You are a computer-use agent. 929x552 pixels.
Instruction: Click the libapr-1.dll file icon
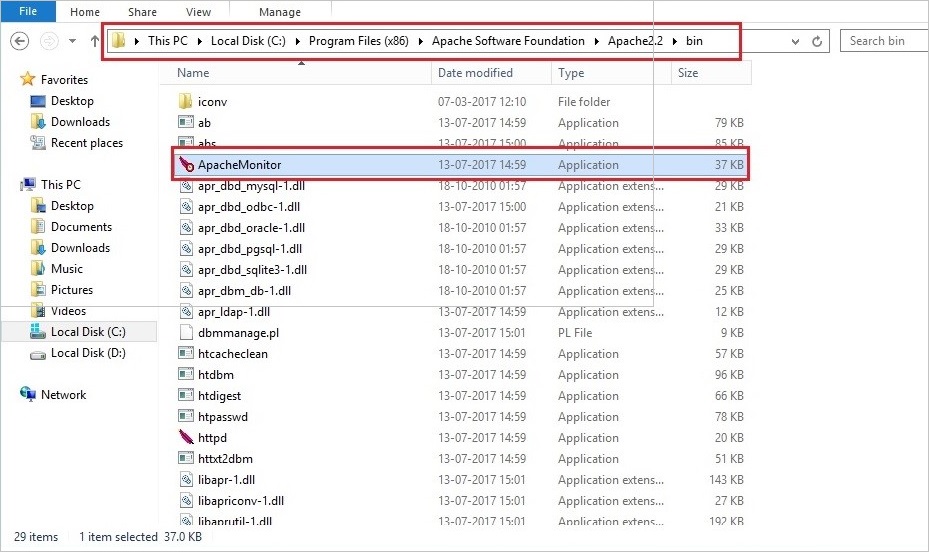point(186,480)
